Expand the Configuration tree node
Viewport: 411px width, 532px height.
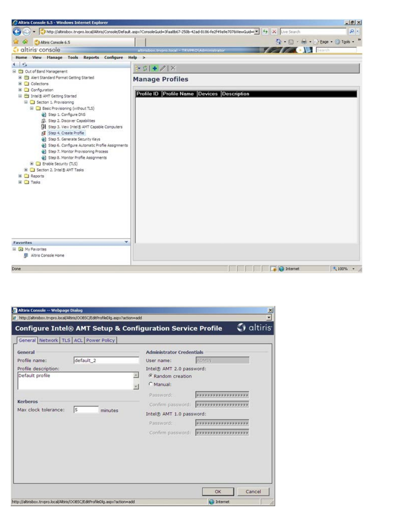(x=20, y=90)
